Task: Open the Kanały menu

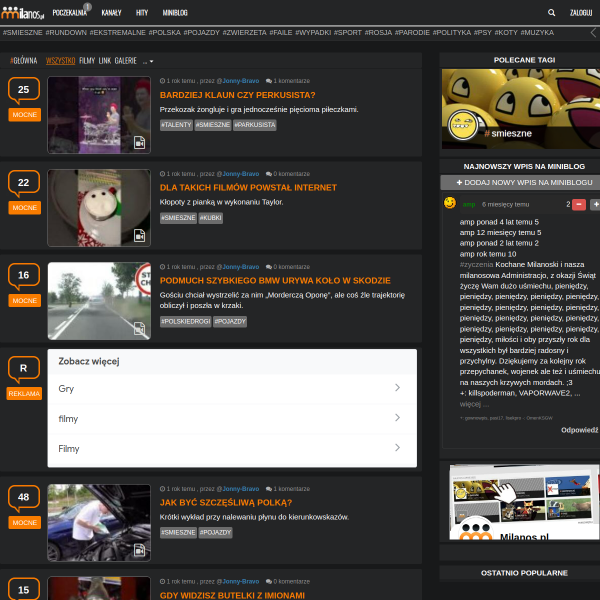Action: (111, 13)
